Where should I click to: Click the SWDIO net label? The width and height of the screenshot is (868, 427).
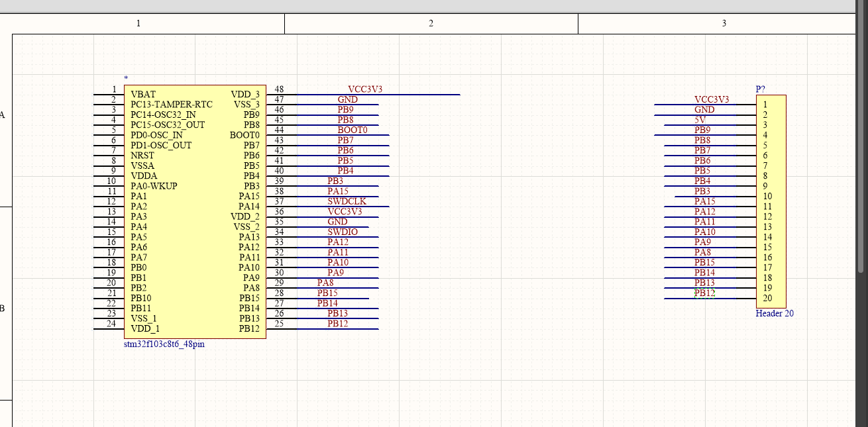pos(343,232)
